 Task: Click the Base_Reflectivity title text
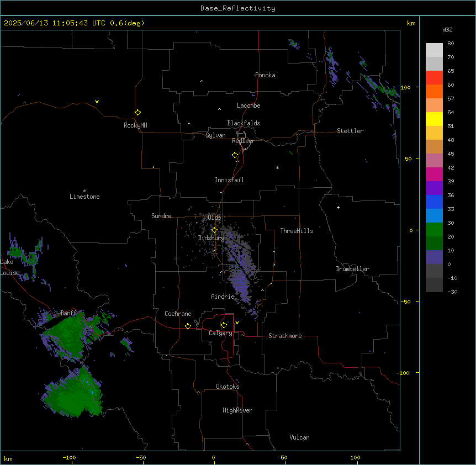pyautogui.click(x=238, y=8)
